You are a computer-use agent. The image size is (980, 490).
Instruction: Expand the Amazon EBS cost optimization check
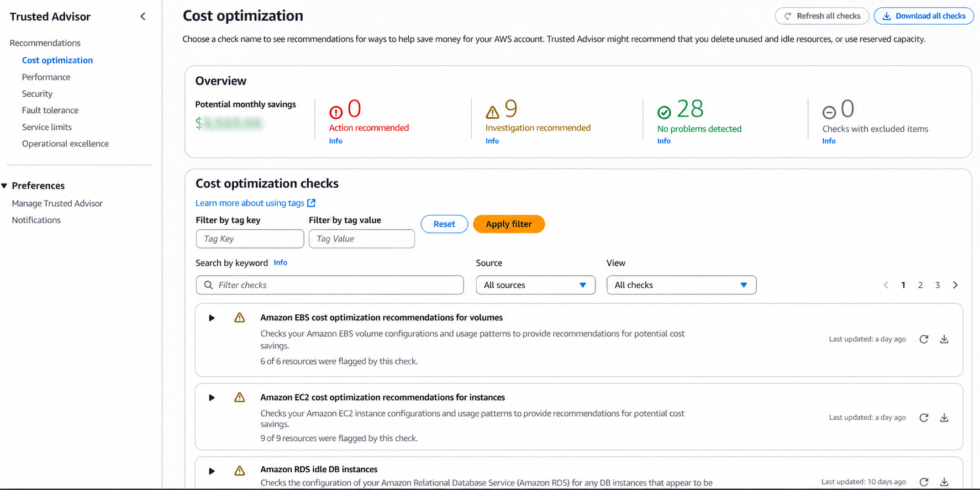(x=212, y=318)
